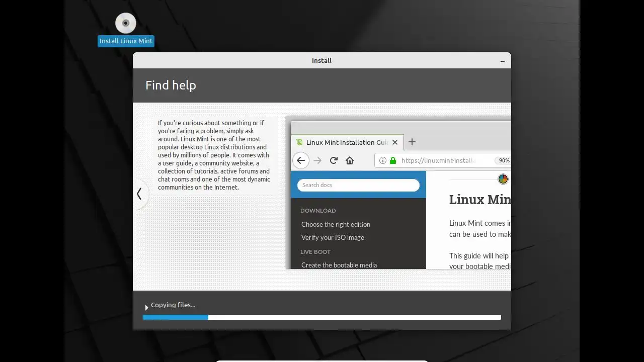Click the installation progress bar

coord(322,317)
